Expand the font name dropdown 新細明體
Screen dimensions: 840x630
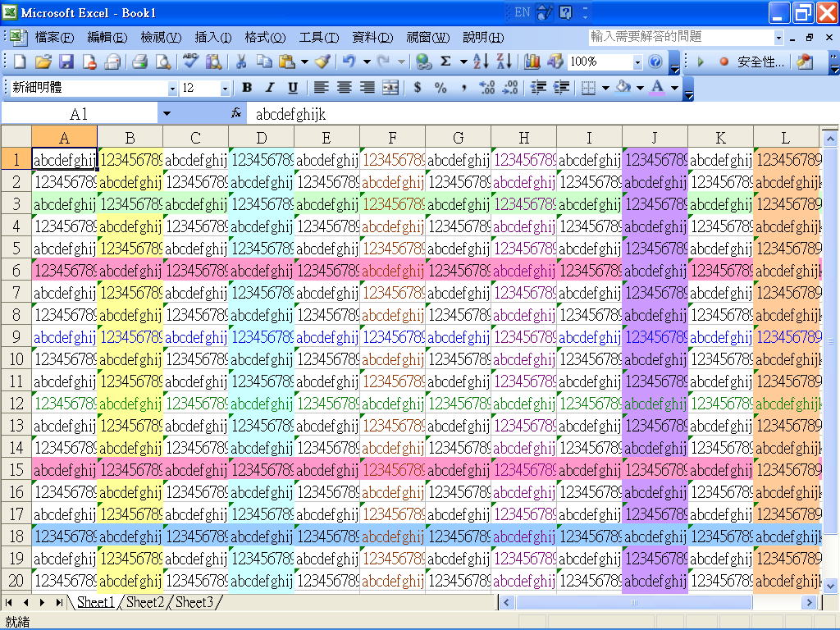(x=172, y=89)
